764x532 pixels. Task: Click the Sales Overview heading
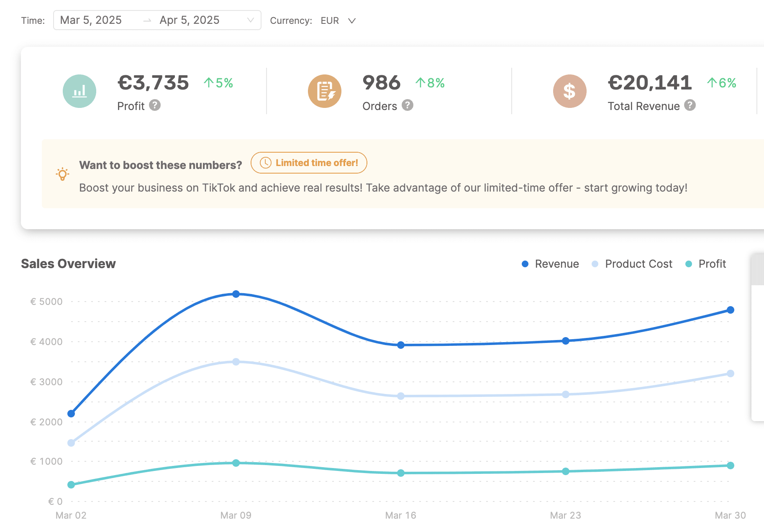tap(68, 264)
